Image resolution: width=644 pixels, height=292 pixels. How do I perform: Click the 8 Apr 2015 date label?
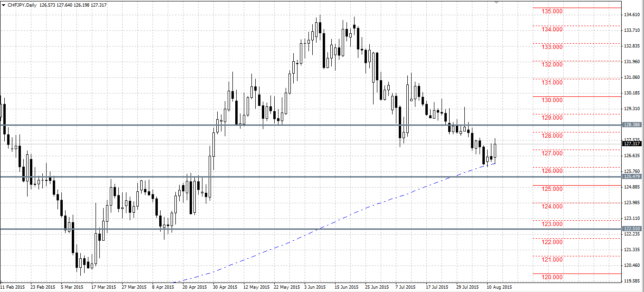click(x=163, y=287)
